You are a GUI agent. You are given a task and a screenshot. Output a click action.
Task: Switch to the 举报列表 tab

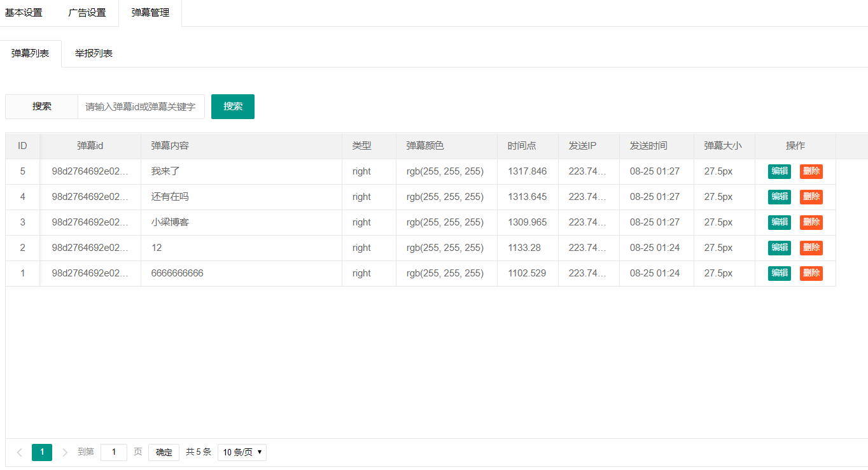click(x=94, y=53)
